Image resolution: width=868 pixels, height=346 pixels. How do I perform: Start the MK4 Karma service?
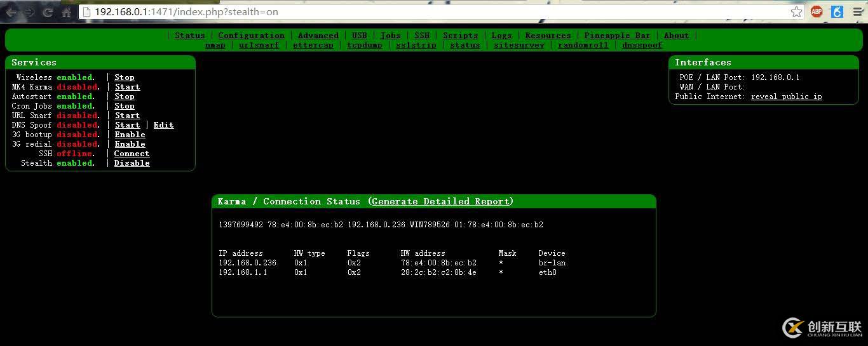[128, 87]
